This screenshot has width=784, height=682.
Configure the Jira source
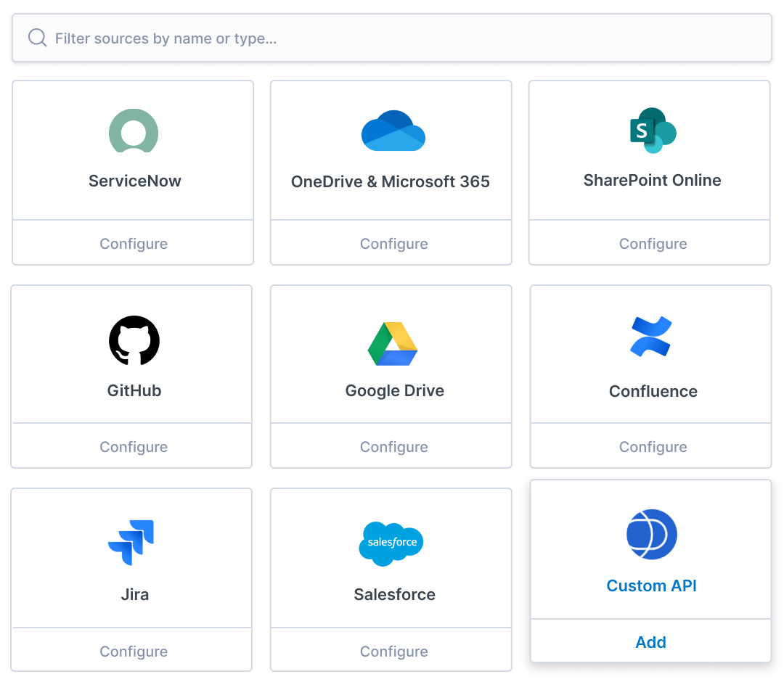click(133, 651)
